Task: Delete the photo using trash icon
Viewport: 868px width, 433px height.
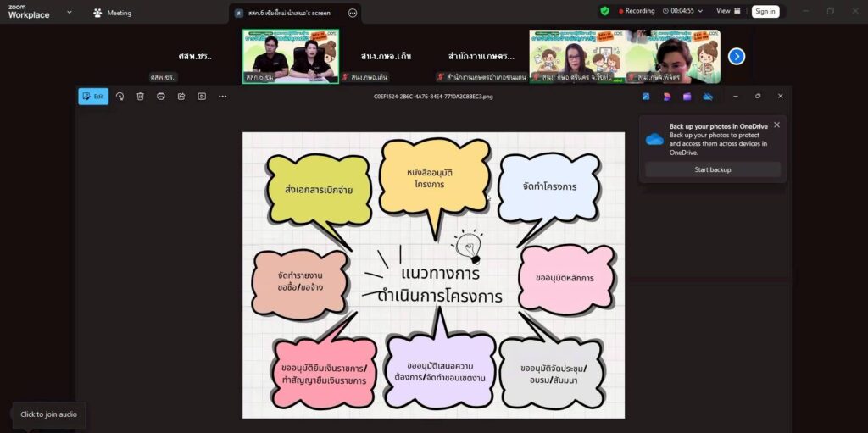Action: click(x=141, y=97)
